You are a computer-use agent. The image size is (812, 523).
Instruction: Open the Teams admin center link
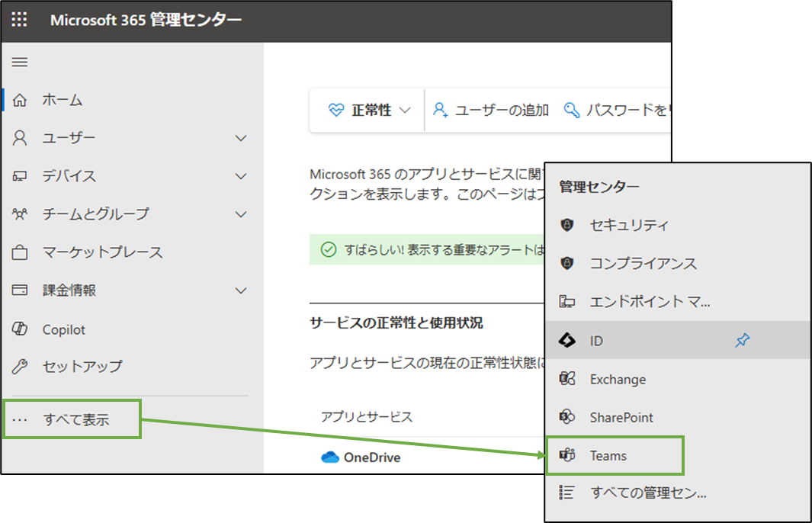[x=608, y=456]
